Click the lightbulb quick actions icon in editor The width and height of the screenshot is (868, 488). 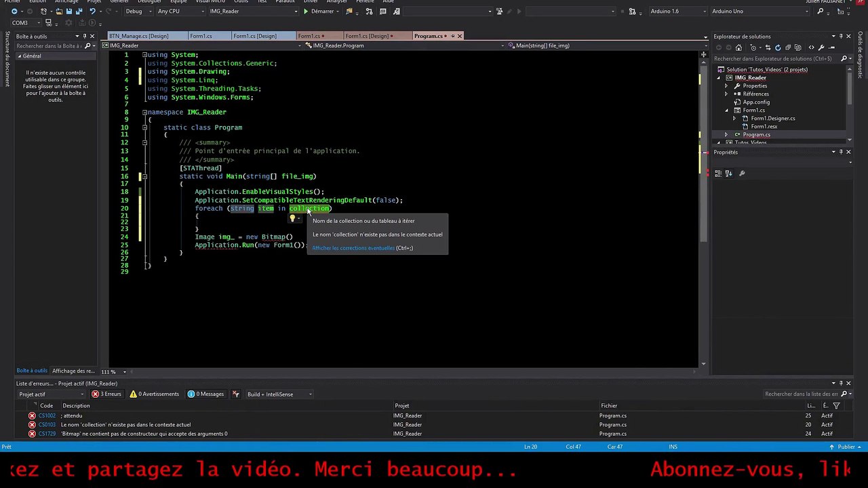tap(293, 218)
